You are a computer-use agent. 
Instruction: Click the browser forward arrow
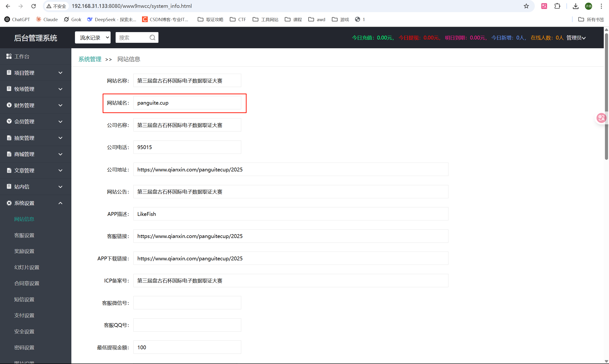[x=21, y=6]
